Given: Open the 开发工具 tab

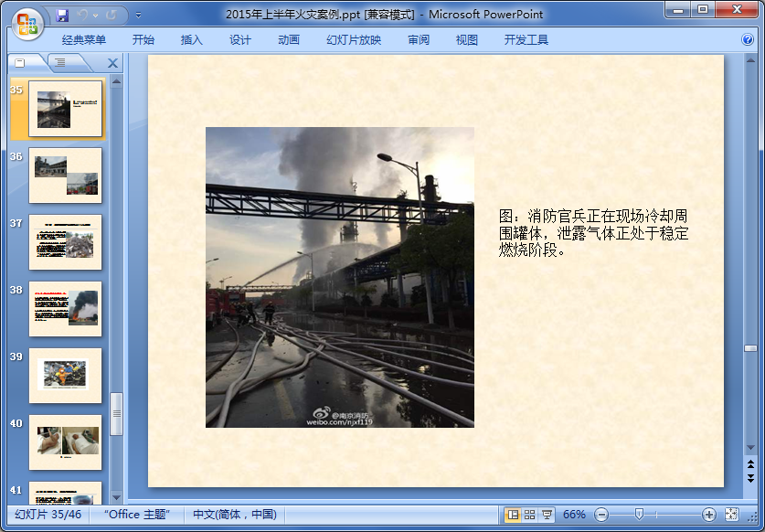Looking at the screenshot, I should [x=526, y=39].
